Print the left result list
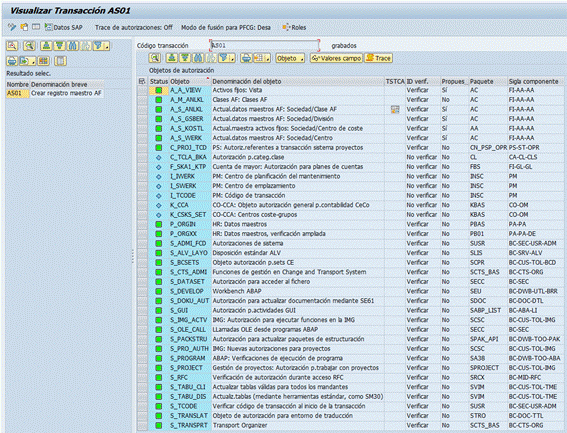 pyautogui.click(x=12, y=61)
